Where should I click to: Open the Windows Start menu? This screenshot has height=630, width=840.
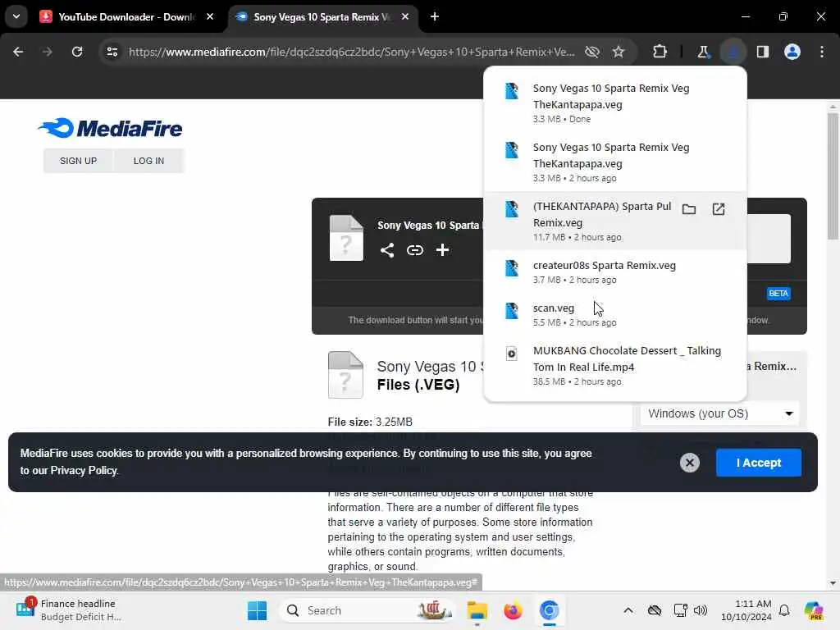coord(257,610)
